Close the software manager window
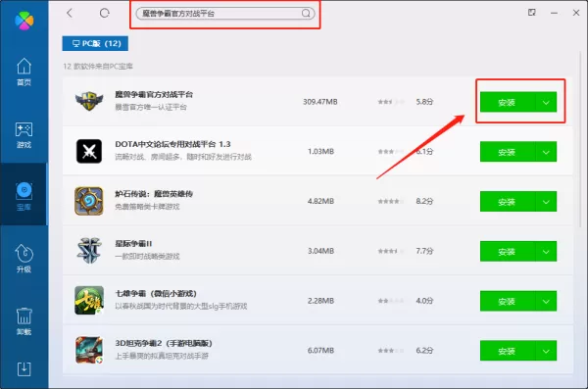The image size is (588, 389). pos(576,13)
